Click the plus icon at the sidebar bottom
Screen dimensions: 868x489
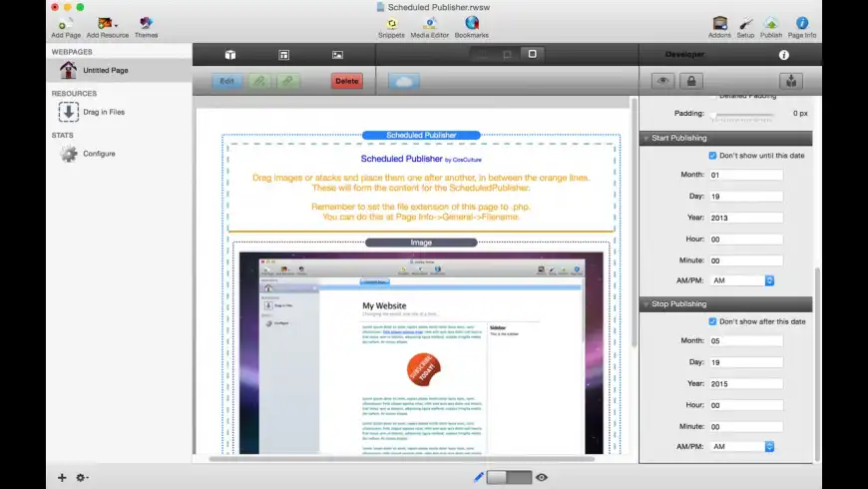(x=62, y=477)
